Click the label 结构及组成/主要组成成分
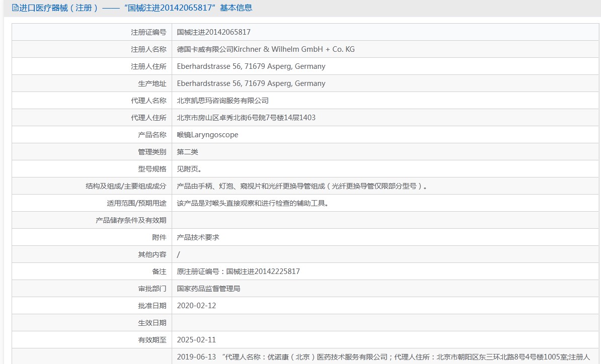This screenshot has height=364, width=601. pyautogui.click(x=126, y=187)
